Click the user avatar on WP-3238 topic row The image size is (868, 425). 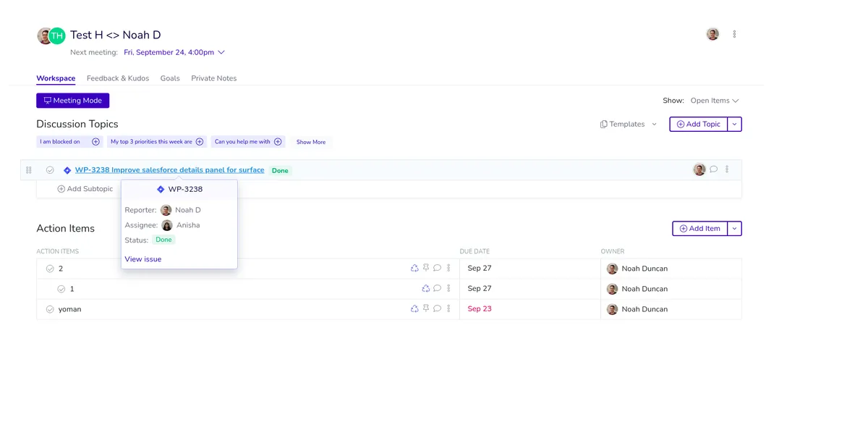[x=699, y=169]
